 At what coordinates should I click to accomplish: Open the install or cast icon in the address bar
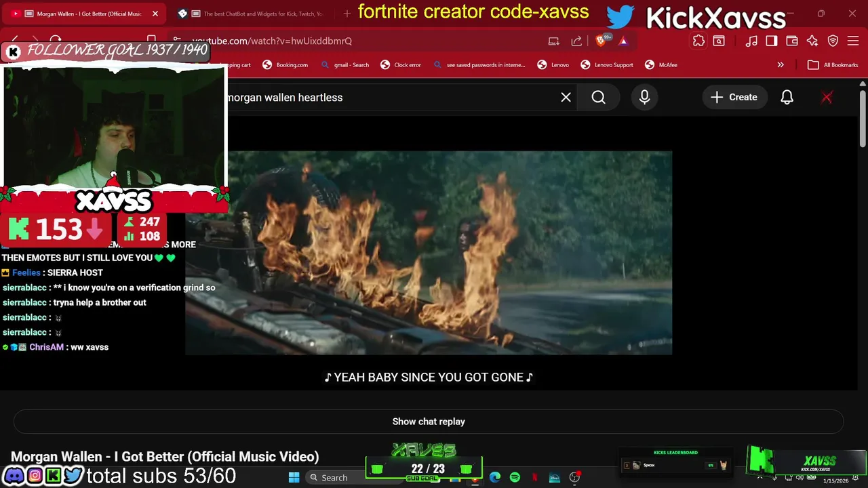pyautogui.click(x=554, y=41)
